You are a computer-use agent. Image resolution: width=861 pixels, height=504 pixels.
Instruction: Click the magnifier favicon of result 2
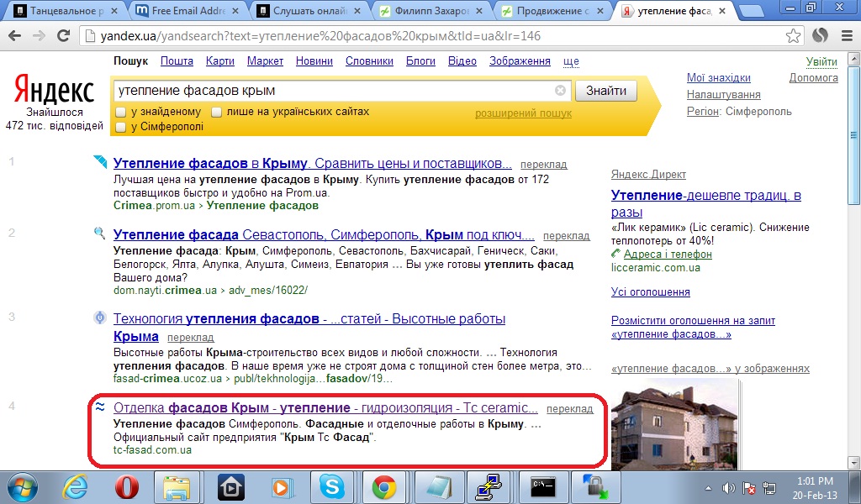tap(100, 233)
